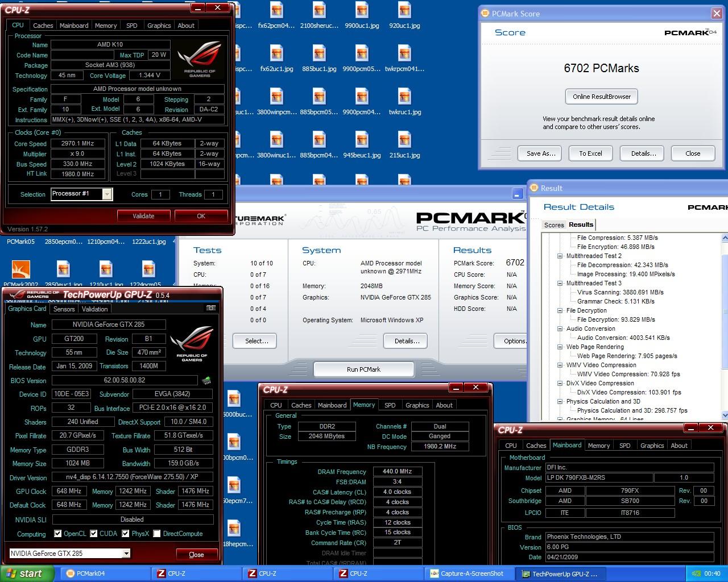Select the 9900pcm05 desktop file icon

click(x=362, y=59)
